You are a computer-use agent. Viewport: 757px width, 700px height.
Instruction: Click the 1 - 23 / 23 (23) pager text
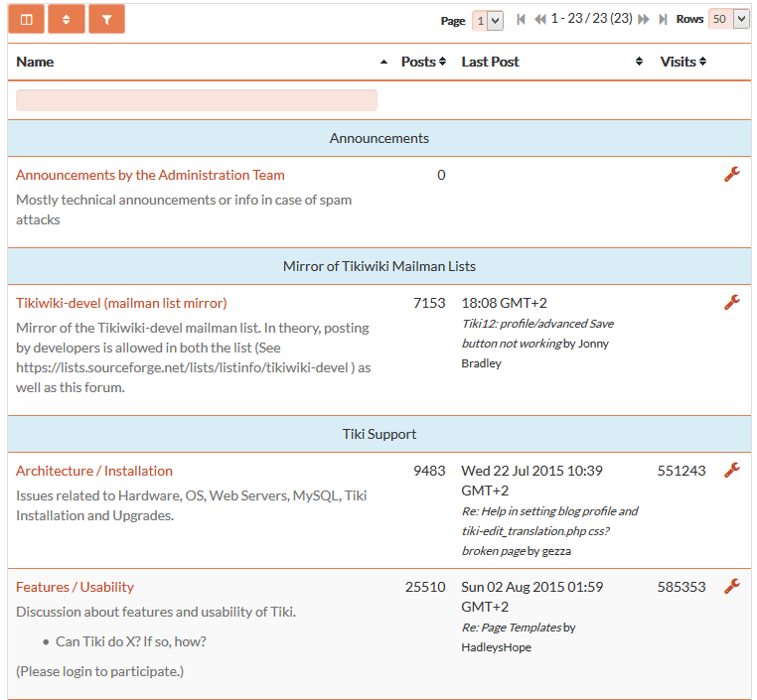pos(592,19)
